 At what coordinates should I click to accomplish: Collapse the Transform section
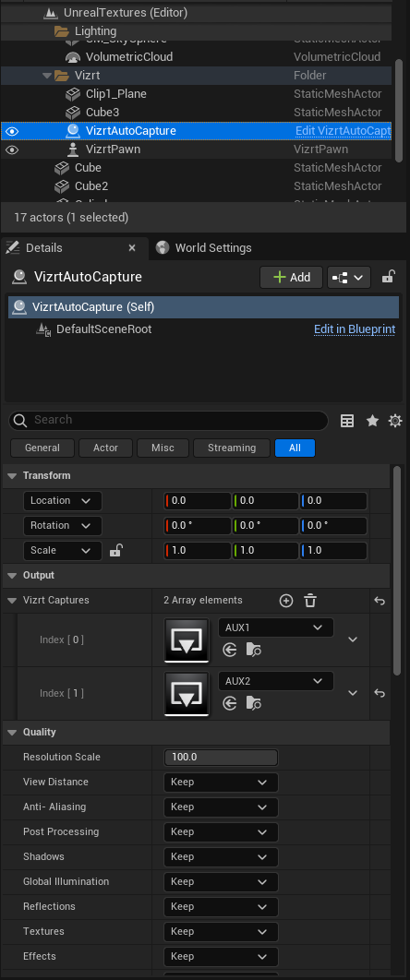click(x=11, y=475)
